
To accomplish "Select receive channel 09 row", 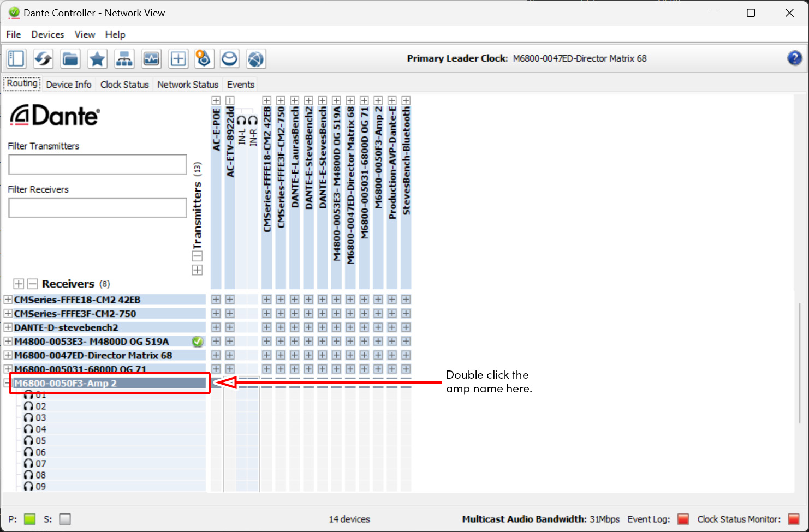I will click(115, 486).
